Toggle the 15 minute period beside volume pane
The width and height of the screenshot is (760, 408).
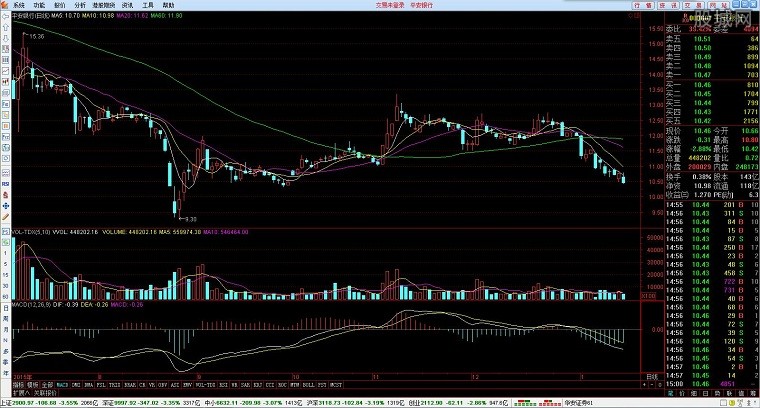pos(6,275)
